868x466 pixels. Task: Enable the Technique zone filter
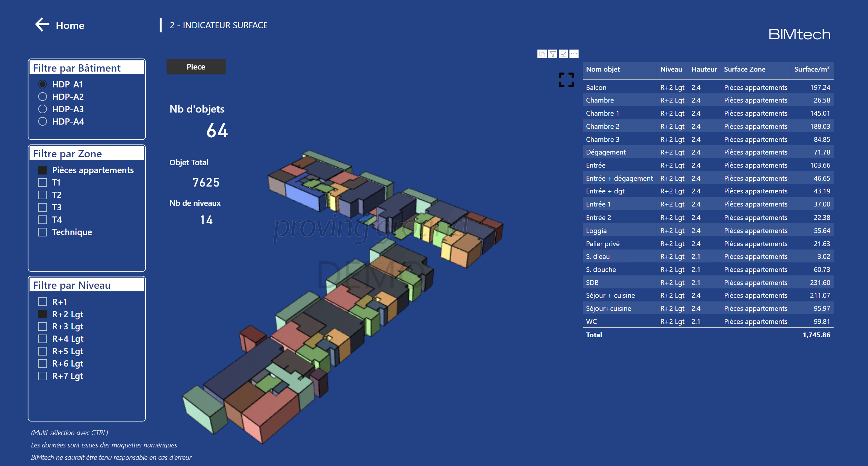(43, 232)
